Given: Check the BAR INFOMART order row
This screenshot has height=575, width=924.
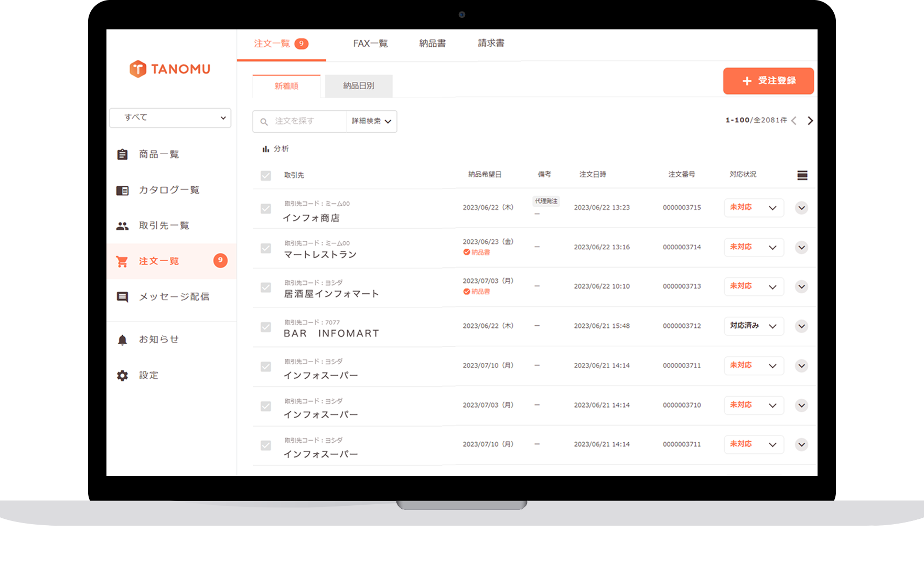Looking at the screenshot, I should [x=266, y=327].
